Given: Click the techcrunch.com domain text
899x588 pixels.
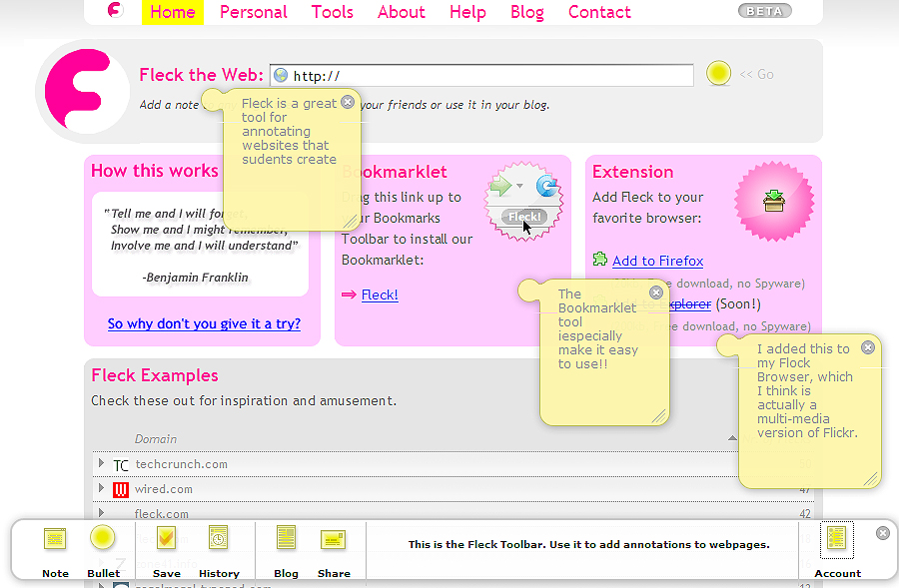Looking at the screenshot, I should click(x=181, y=464).
